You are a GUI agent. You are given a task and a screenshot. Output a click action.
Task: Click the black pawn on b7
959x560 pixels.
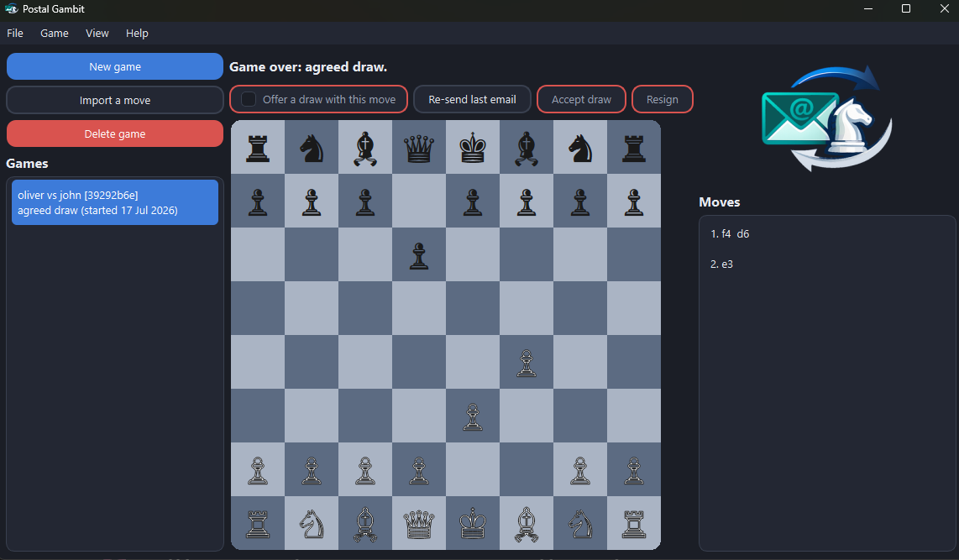pyautogui.click(x=312, y=201)
